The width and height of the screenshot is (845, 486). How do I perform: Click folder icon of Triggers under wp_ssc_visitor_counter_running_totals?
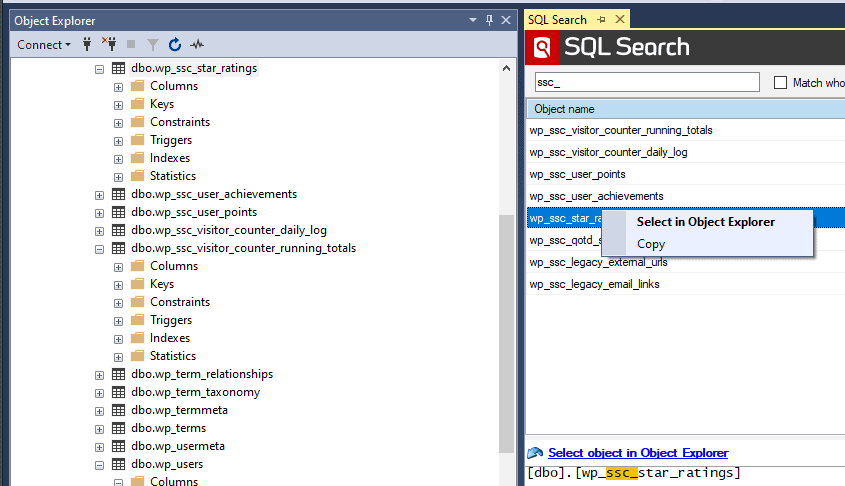tap(138, 320)
